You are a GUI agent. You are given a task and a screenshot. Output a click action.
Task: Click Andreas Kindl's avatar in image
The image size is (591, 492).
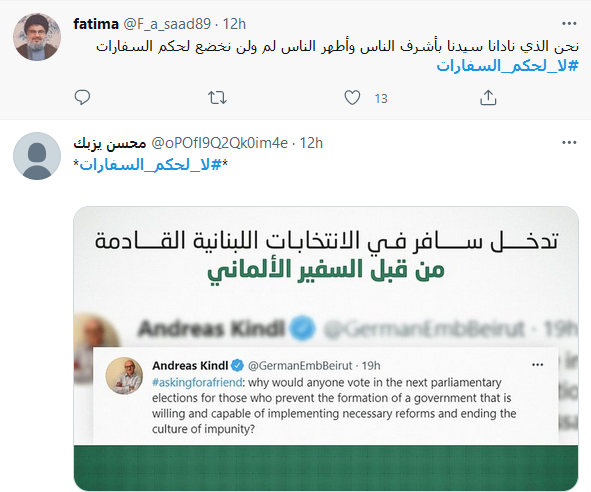(124, 376)
